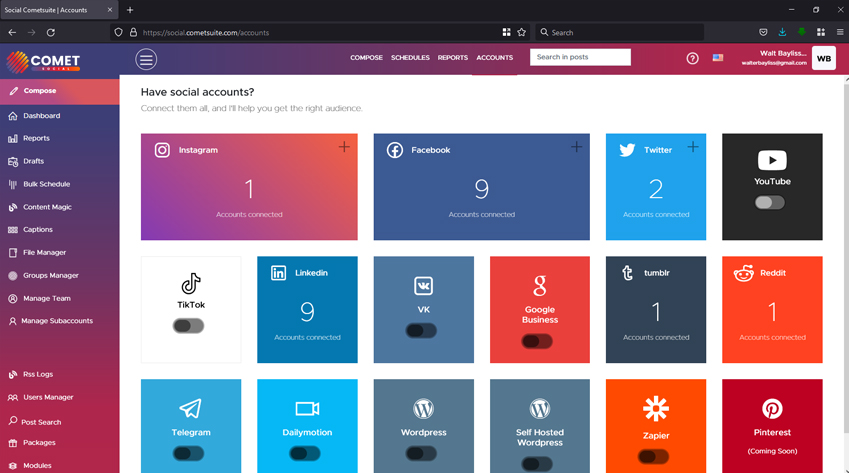Open the help question mark icon
The image size is (849, 473).
[x=692, y=58]
